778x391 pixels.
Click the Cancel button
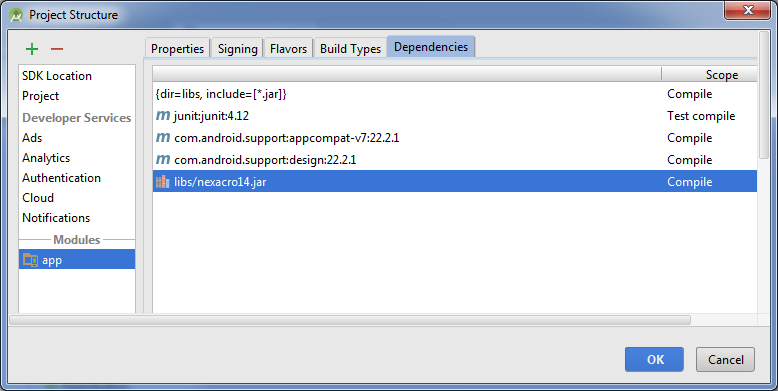click(725, 359)
